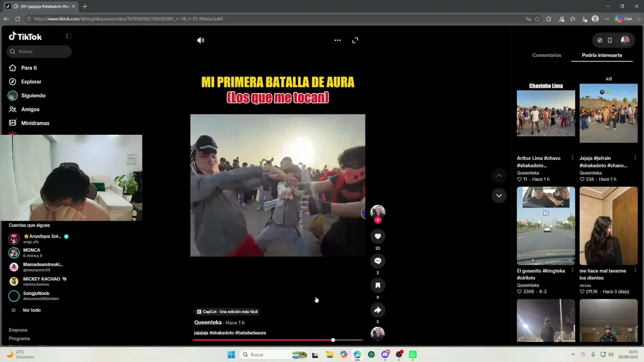The image size is (644, 362).
Task: Seek the video using the progress bar handle
Action: pyautogui.click(x=333, y=340)
